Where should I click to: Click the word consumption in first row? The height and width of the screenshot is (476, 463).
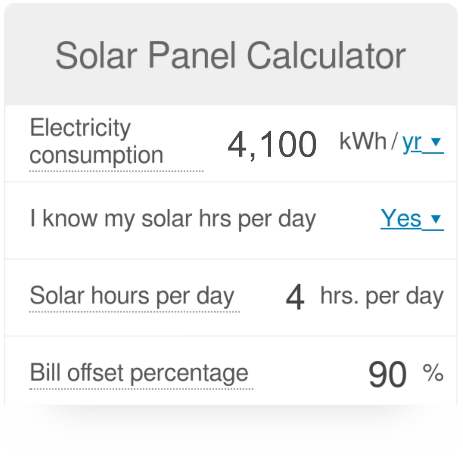(x=96, y=155)
